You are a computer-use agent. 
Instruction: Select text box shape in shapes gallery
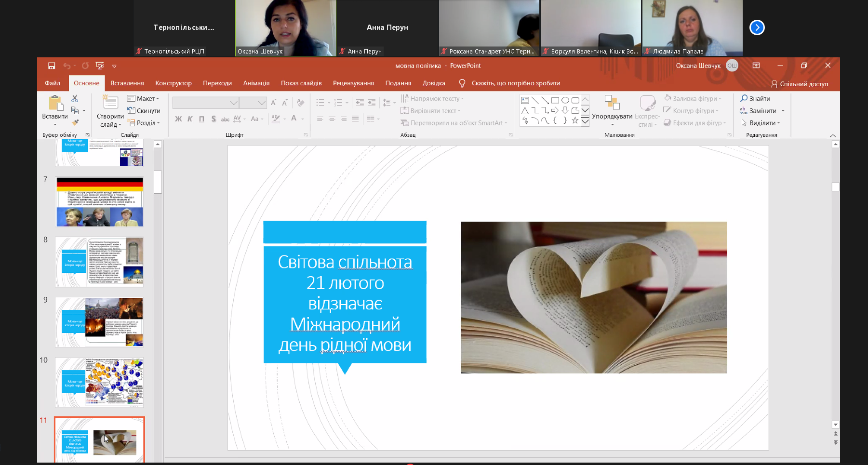coord(525,100)
